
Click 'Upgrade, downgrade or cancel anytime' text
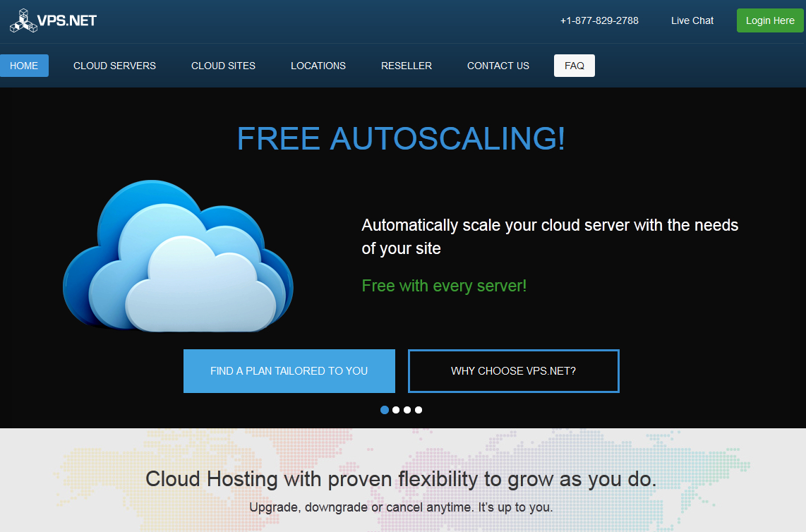pos(401,507)
